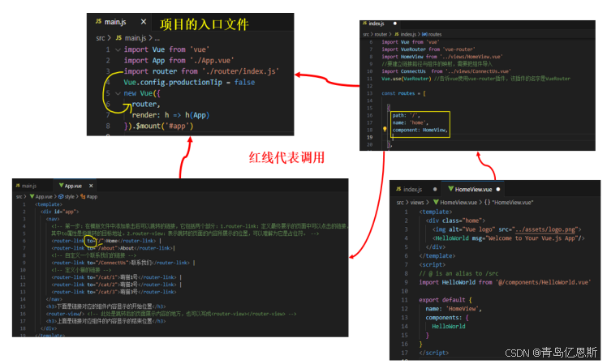
Task: Open the style breadcrumb in the App.vue editor
Action: [67, 196]
